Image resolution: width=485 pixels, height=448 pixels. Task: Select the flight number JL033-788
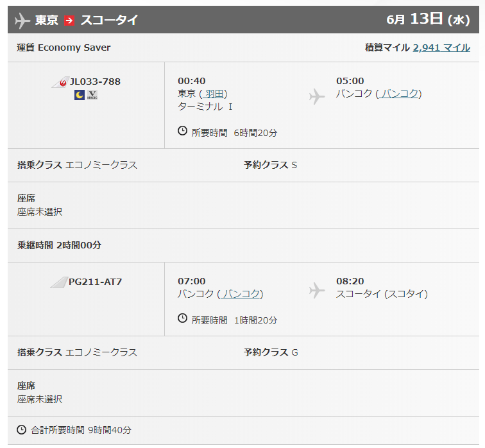tap(95, 82)
